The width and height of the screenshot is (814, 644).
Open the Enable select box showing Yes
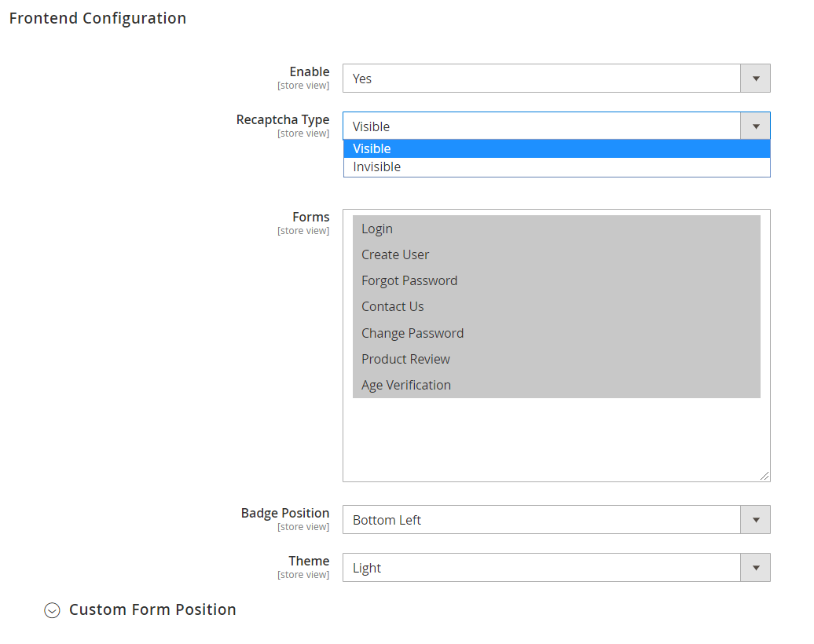[x=542, y=79]
